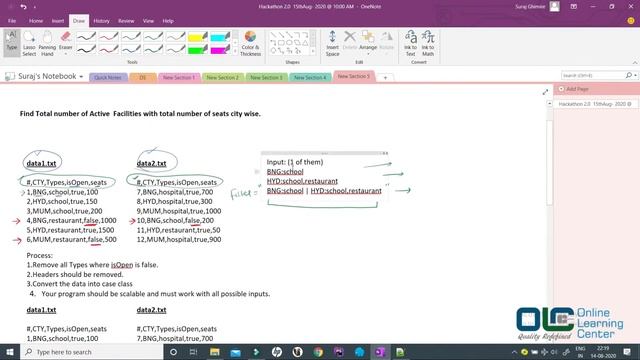Screen dimensions: 640x360
Task: Click the isOpen underlined word
Action: pyautogui.click(x=122, y=265)
